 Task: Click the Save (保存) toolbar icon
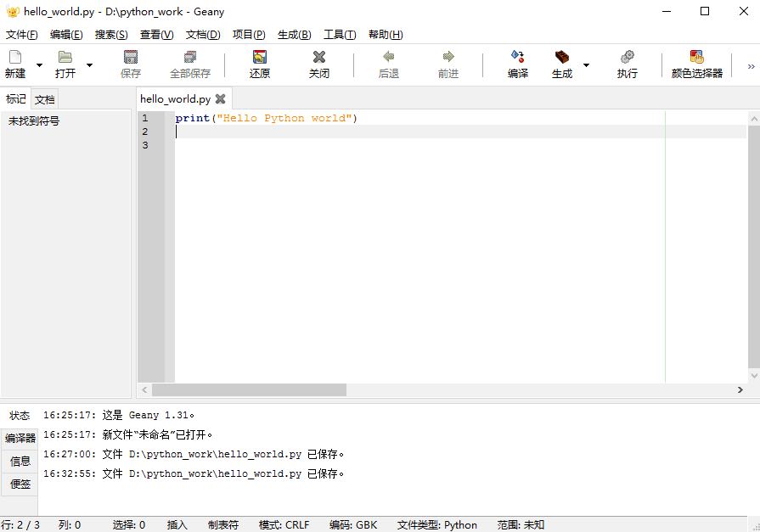coord(131,57)
